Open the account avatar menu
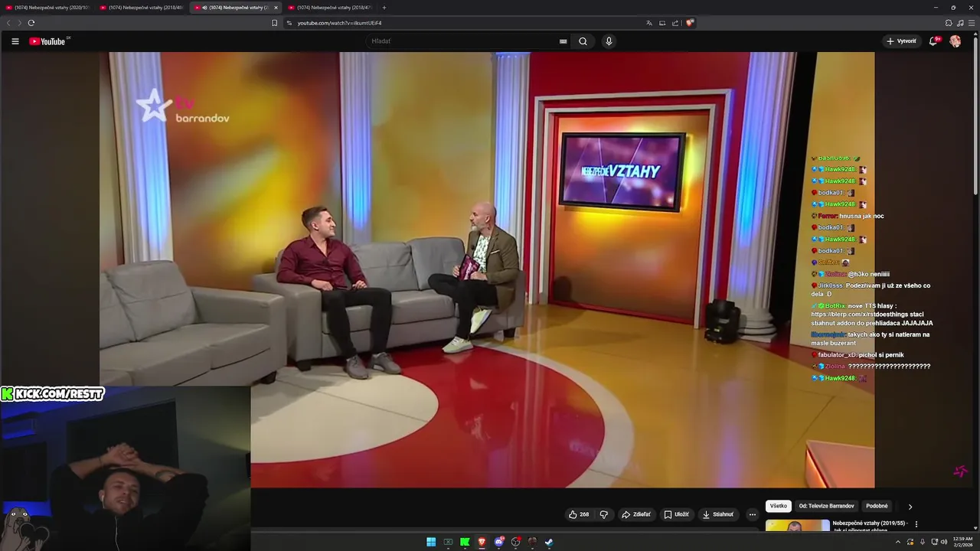Viewport: 980px width, 551px height. (955, 41)
